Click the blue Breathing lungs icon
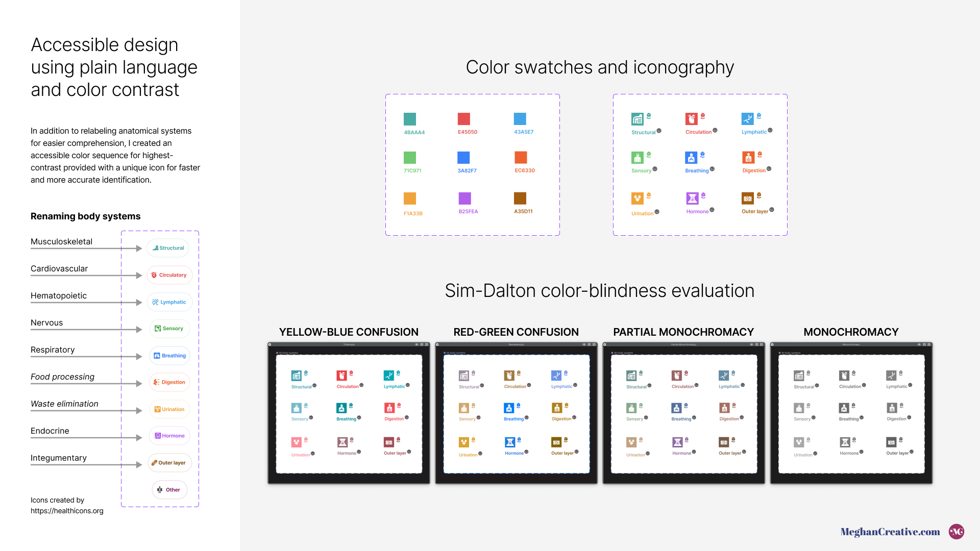 [691, 158]
